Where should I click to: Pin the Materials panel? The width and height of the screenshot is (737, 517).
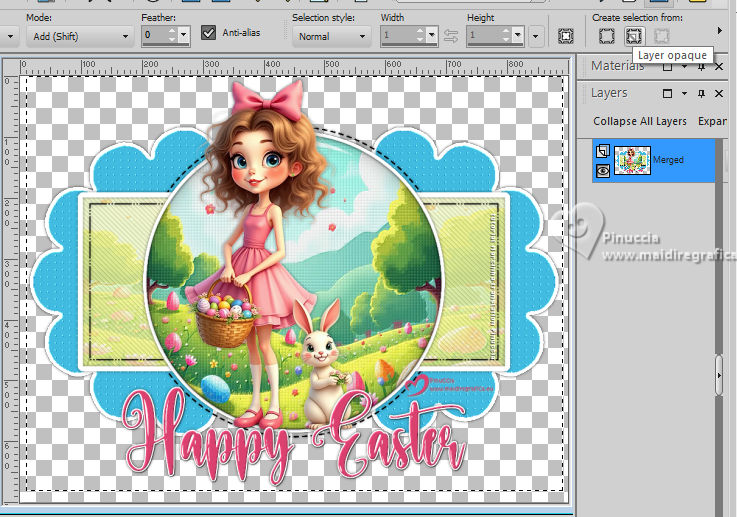[701, 66]
